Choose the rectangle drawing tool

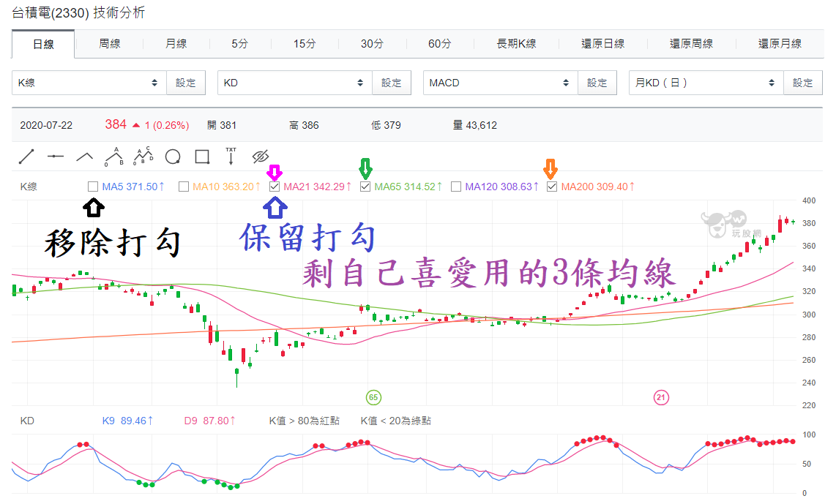click(x=202, y=156)
